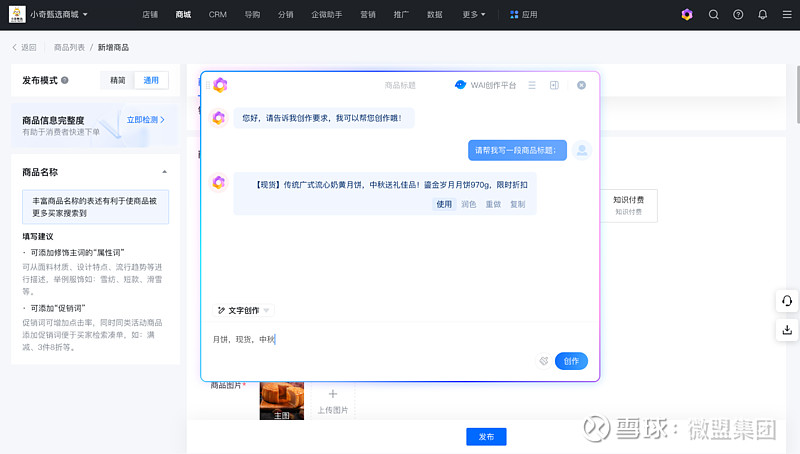This screenshot has height=454, width=800.
Task: Click the customer service headset icon
Action: tap(787, 302)
